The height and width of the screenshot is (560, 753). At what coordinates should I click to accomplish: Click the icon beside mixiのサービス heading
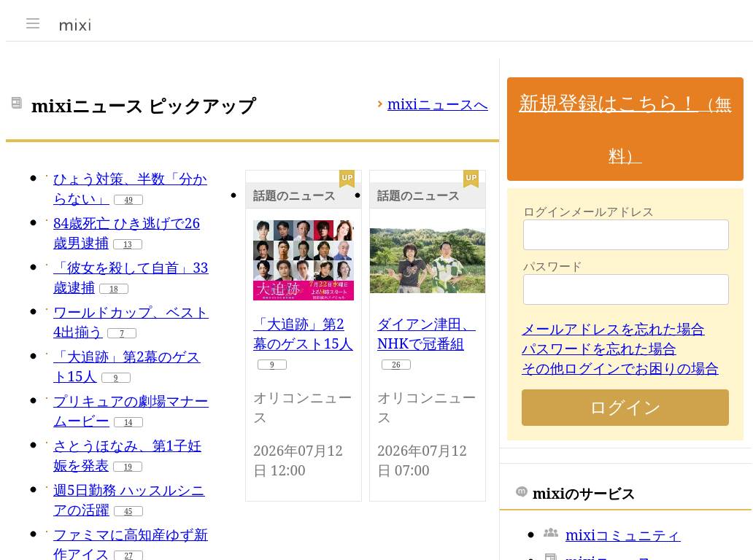521,492
